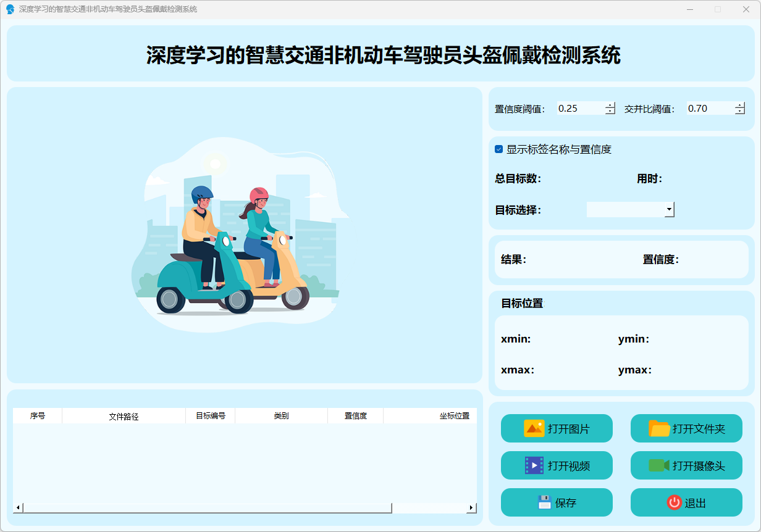The image size is (761, 532).
Task: Click the 类别 column header
Action: [281, 416]
